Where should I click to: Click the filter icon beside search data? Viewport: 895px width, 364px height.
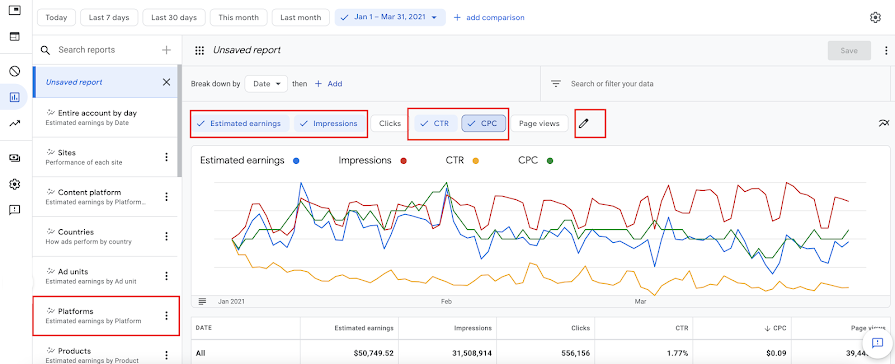pos(556,84)
